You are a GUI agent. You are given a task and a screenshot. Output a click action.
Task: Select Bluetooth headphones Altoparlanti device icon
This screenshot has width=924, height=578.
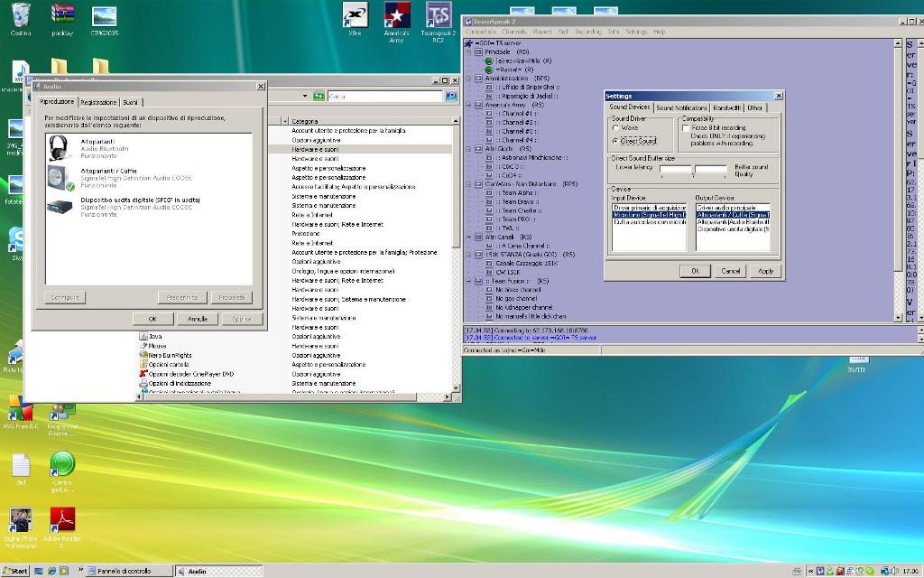(60, 147)
